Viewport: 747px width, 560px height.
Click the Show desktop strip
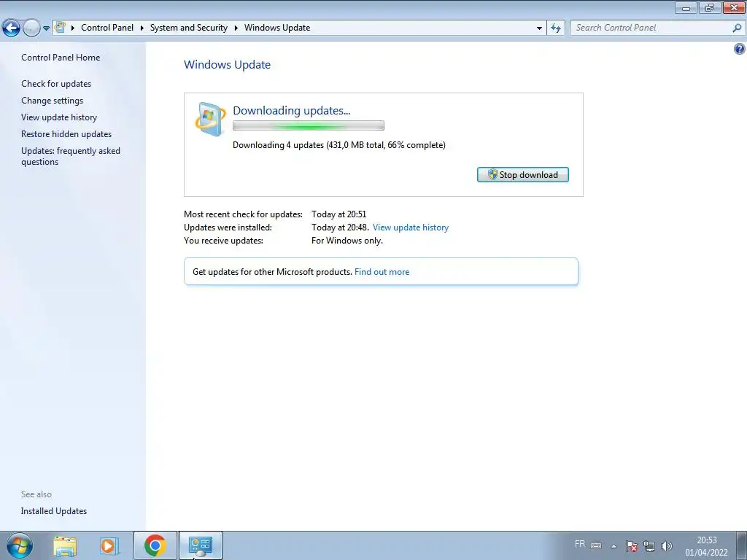click(x=741, y=545)
